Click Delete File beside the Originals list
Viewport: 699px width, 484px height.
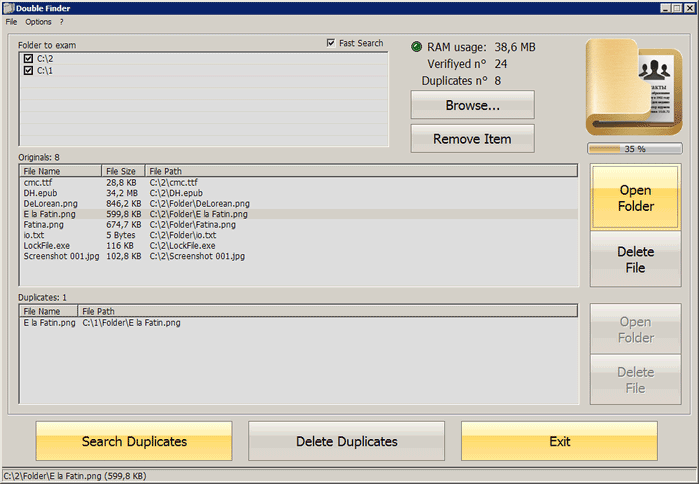635,260
